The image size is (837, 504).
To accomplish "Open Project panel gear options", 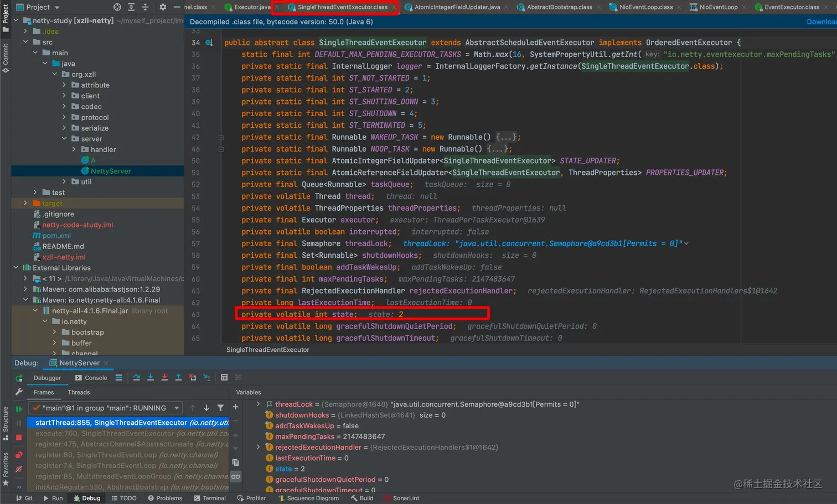I will coord(163,7).
